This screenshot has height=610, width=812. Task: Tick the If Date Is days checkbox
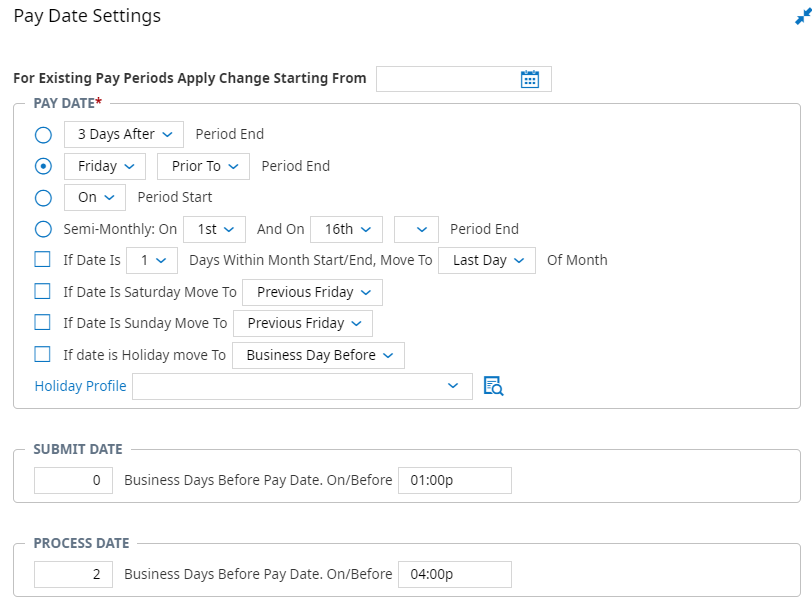point(42,259)
